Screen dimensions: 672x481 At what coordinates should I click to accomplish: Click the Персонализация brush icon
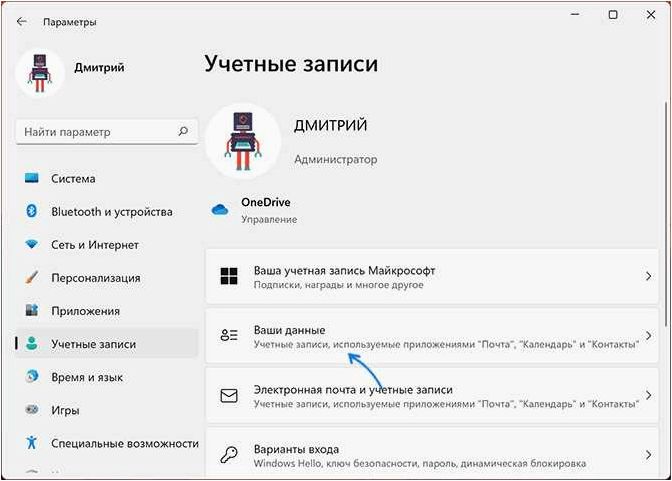(x=32, y=277)
